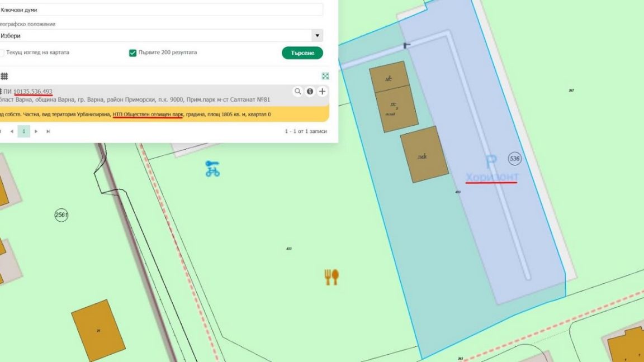Select the yellow parcel details row
This screenshot has height=362, width=644.
tap(162, 115)
